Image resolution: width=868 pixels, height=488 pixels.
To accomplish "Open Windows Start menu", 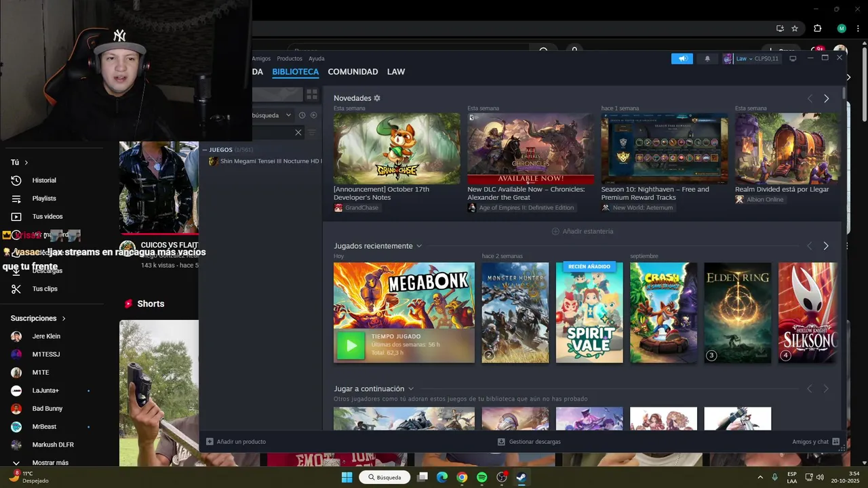I will coord(347,477).
